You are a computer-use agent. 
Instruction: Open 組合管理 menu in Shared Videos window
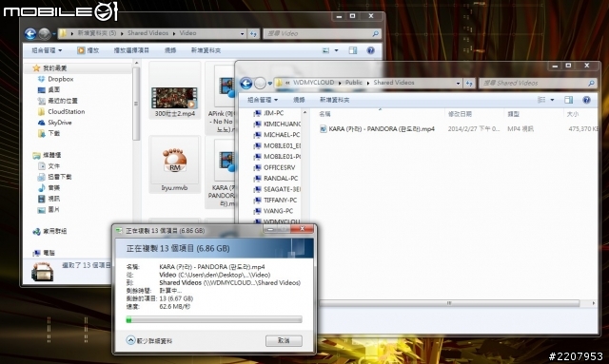click(263, 100)
